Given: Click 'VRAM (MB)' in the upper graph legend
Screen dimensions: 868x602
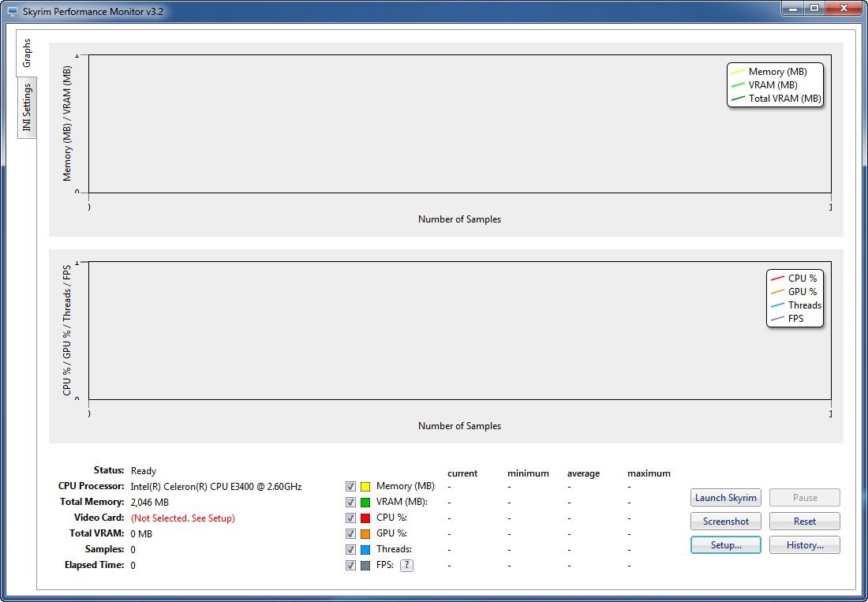Looking at the screenshot, I should tap(773, 85).
